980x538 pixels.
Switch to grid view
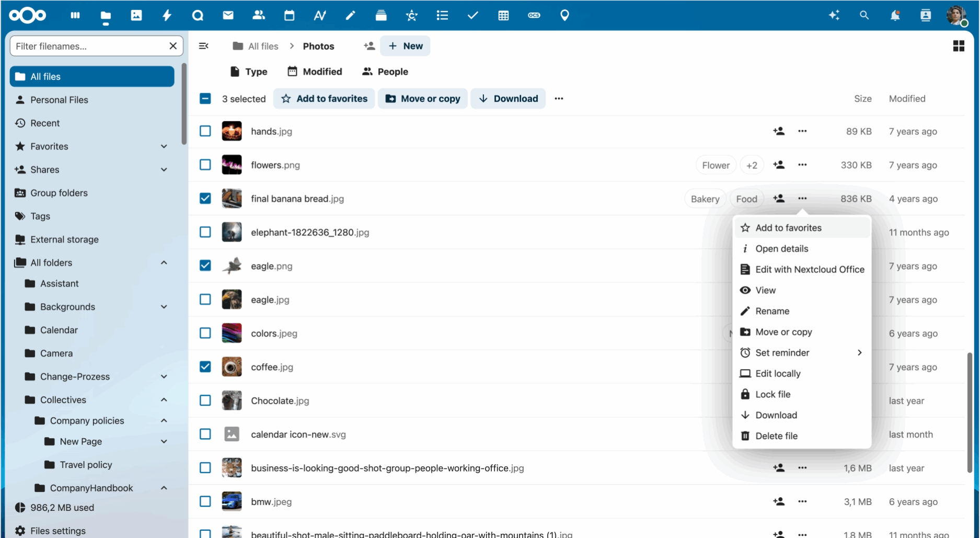(958, 46)
